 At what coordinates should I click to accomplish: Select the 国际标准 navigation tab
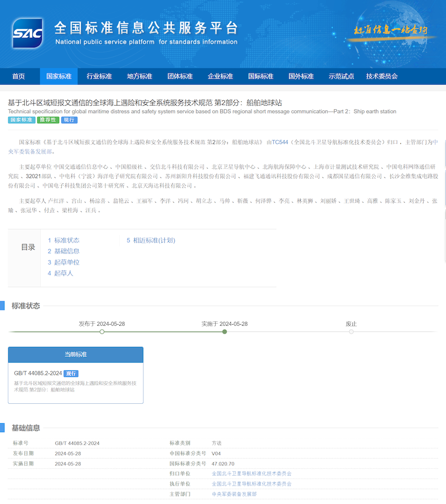260,76
